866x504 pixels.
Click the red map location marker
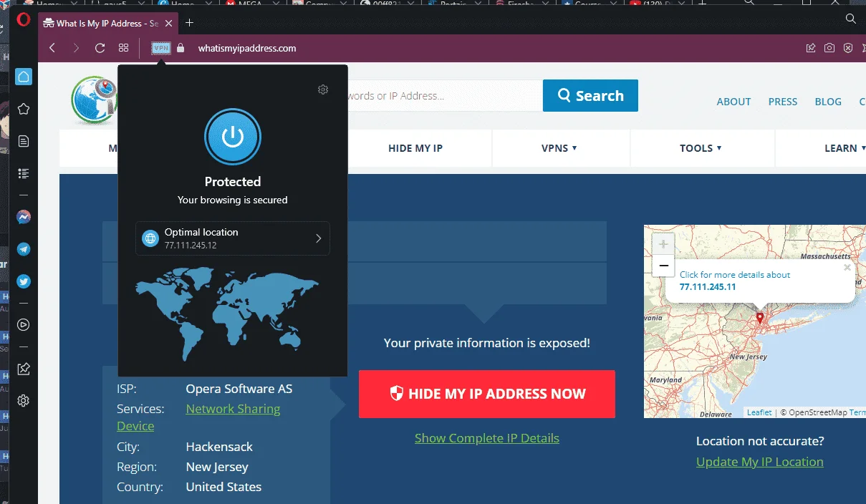tap(760, 318)
